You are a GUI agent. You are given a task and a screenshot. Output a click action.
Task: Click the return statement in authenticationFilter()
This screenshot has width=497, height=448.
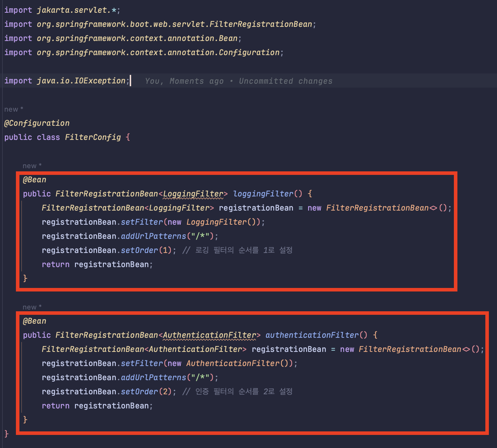(97, 406)
